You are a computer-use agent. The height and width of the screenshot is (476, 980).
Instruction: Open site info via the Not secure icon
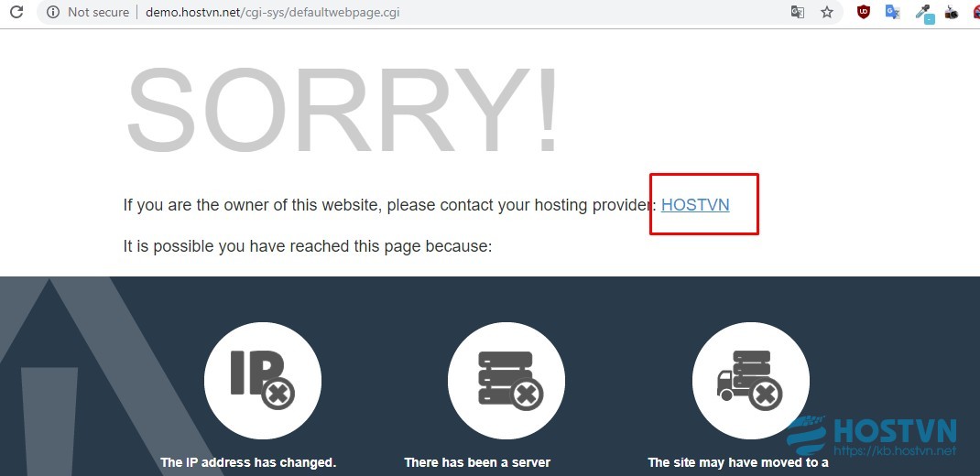tap(53, 12)
